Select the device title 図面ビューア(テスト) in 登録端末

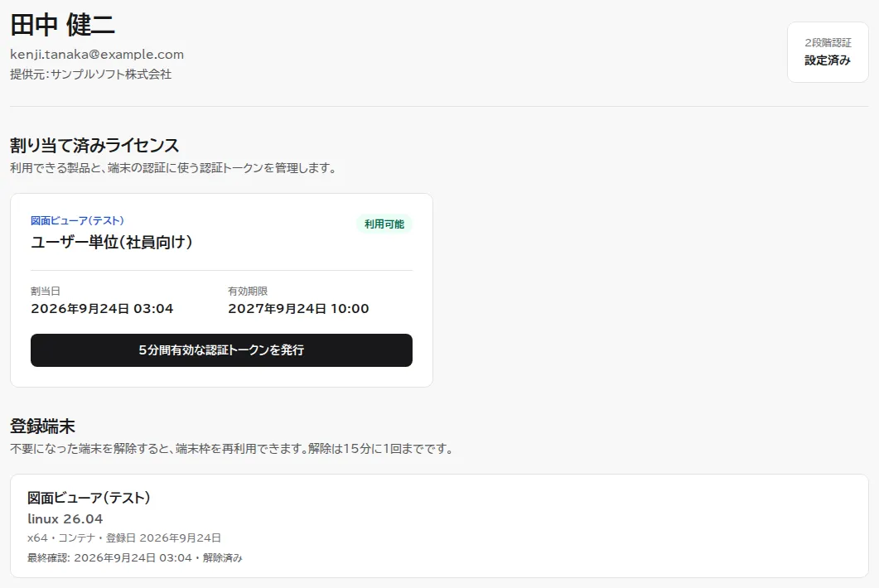point(89,498)
